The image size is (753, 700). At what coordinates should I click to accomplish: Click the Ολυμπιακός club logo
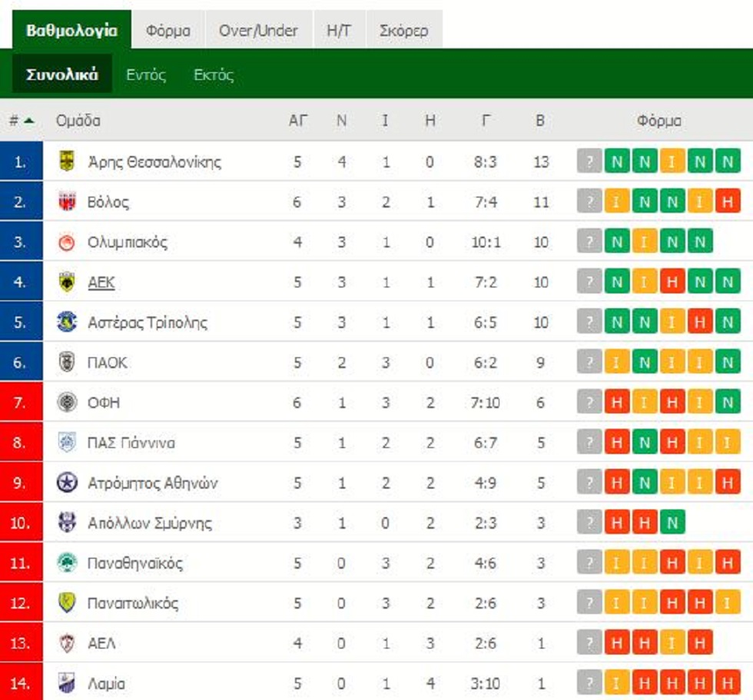(x=67, y=241)
